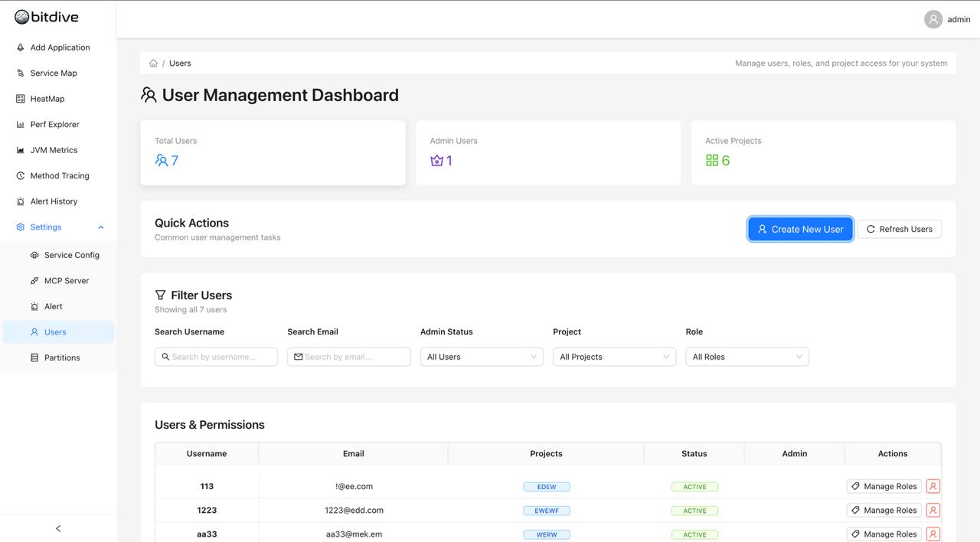The height and width of the screenshot is (542, 980).
Task: Open the Project All Projects dropdown
Action: pyautogui.click(x=614, y=357)
